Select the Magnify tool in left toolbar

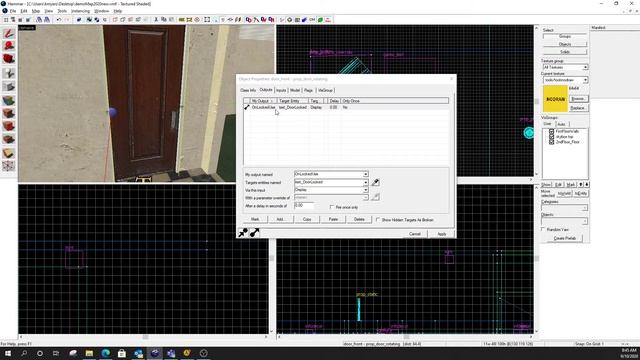[9, 46]
